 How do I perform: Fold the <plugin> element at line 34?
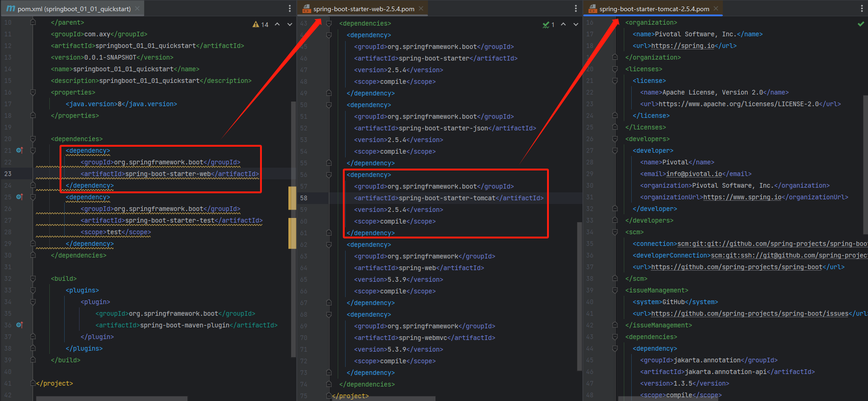[33, 302]
